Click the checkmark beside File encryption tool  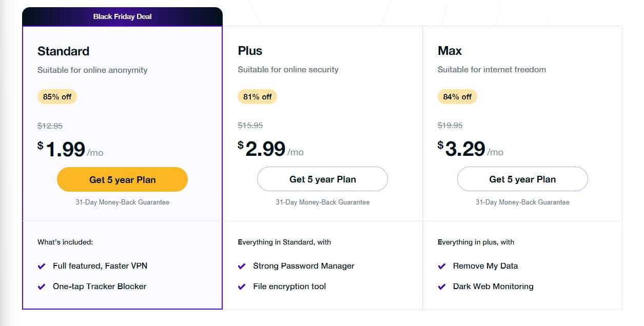242,286
